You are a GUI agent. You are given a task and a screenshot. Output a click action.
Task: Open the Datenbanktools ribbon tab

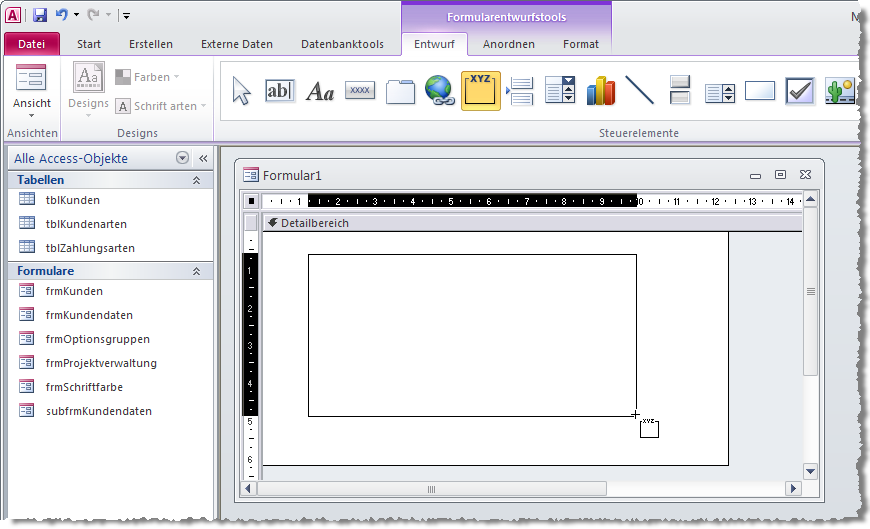(x=342, y=44)
